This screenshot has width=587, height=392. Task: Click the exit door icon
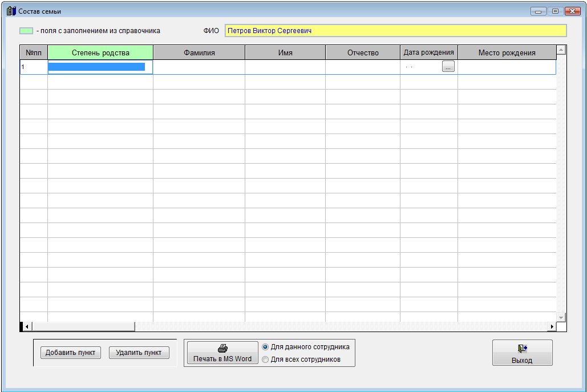(x=522, y=349)
